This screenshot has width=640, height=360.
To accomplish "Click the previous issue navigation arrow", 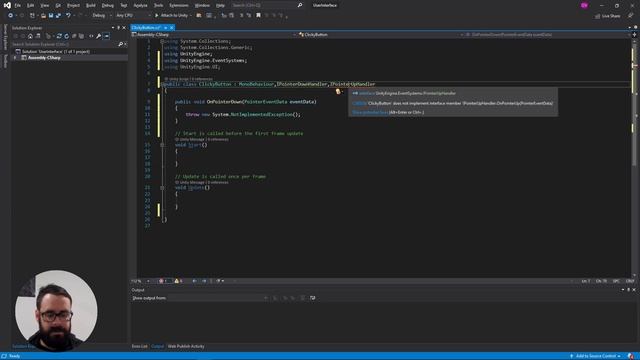I will 195,281.
